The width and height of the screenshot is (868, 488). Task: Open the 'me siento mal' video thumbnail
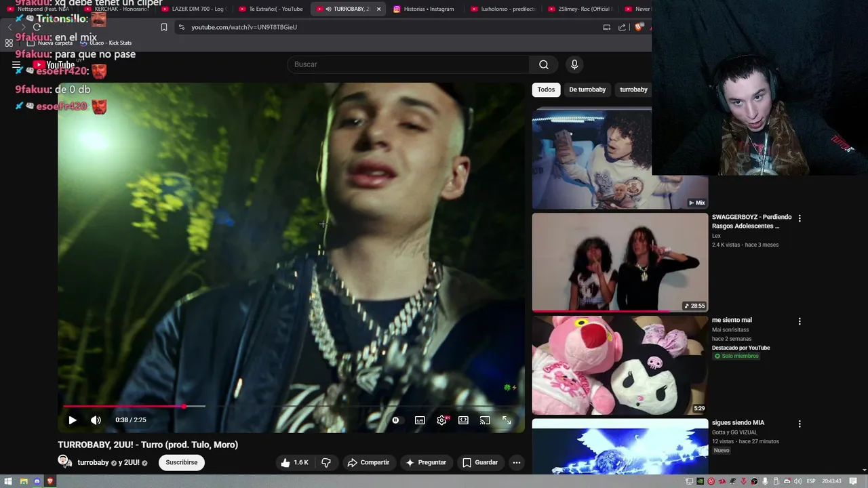620,365
